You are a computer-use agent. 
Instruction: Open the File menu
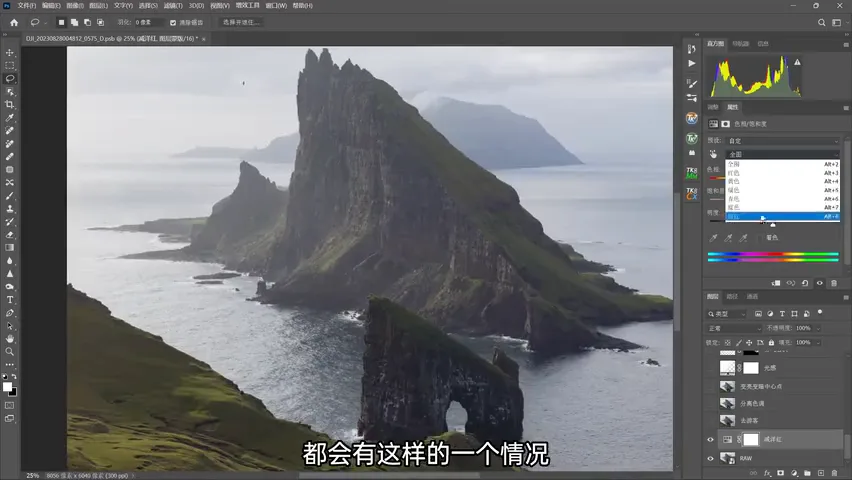pos(26,5)
